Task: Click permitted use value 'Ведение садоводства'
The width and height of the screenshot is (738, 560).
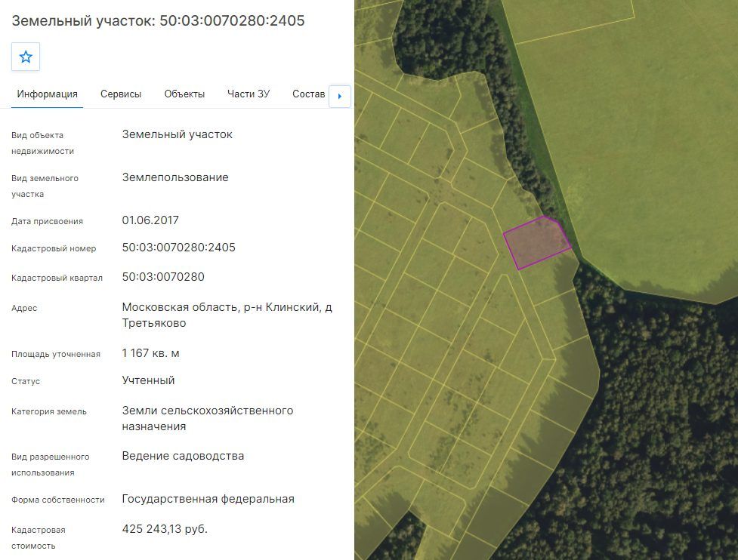Action: (x=183, y=456)
